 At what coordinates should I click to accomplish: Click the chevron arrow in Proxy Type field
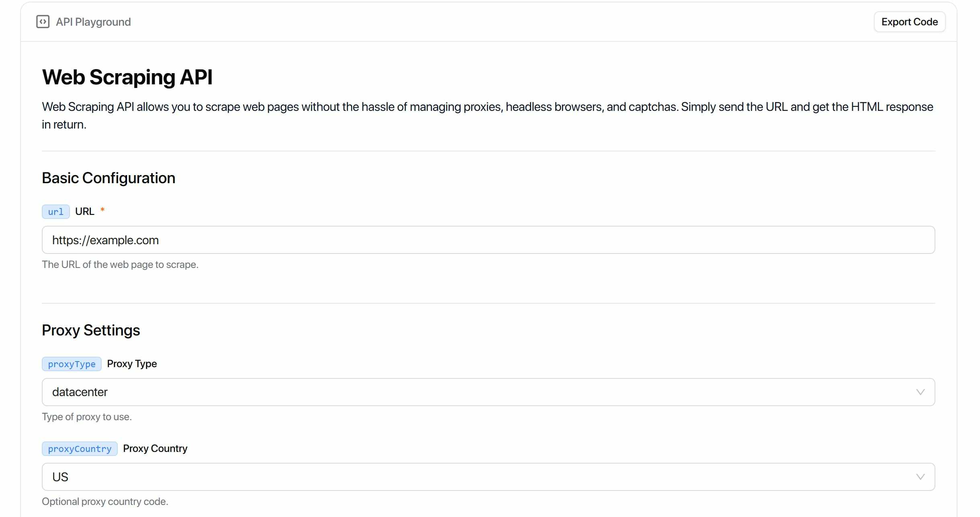[x=920, y=392]
